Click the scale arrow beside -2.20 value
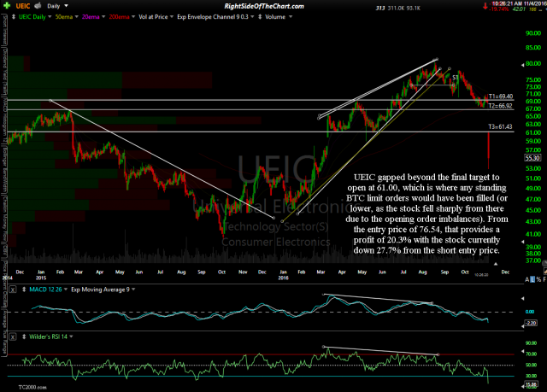The width and height of the screenshot is (547, 392). click(x=522, y=326)
